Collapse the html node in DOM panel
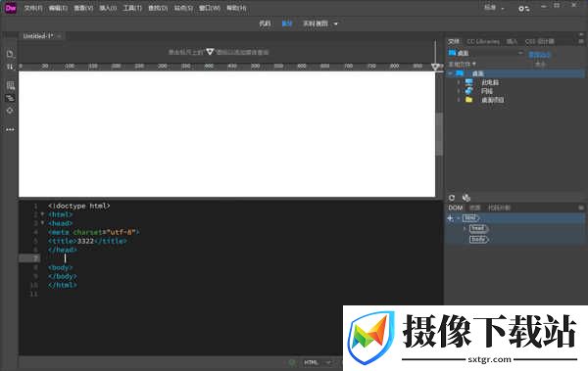588x371 pixels. [459, 218]
